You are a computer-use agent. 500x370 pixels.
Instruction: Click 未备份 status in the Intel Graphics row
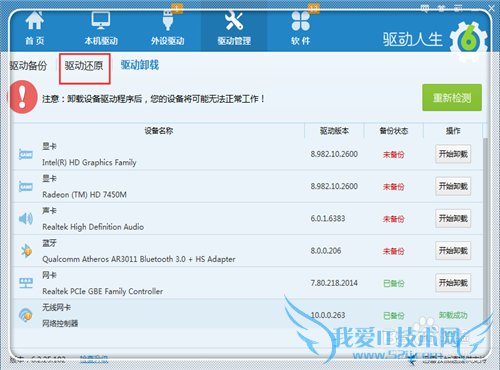click(394, 154)
